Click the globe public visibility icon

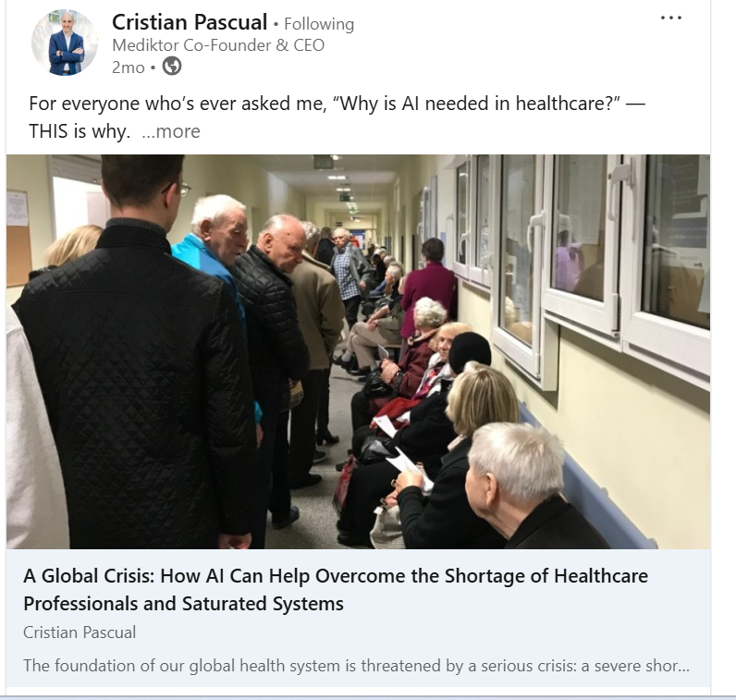click(172, 66)
